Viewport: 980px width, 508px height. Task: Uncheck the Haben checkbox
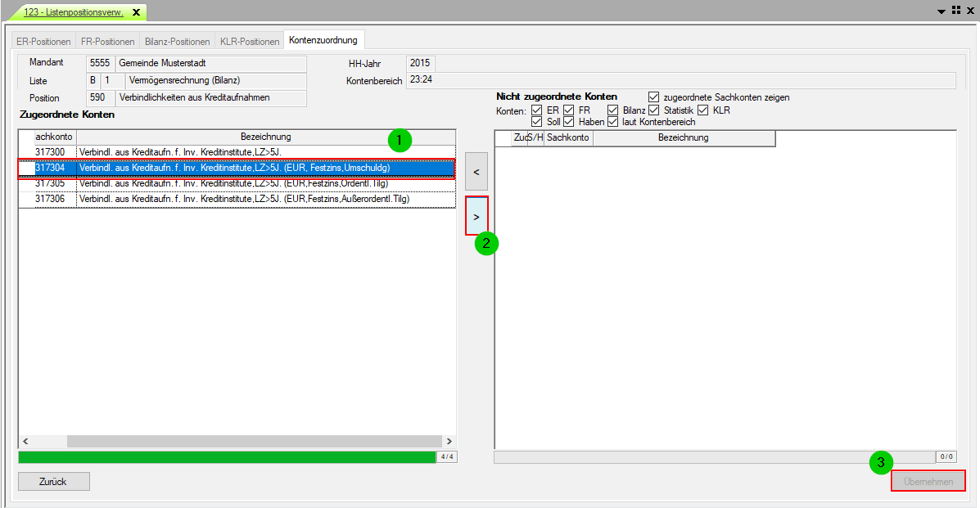[x=569, y=122]
